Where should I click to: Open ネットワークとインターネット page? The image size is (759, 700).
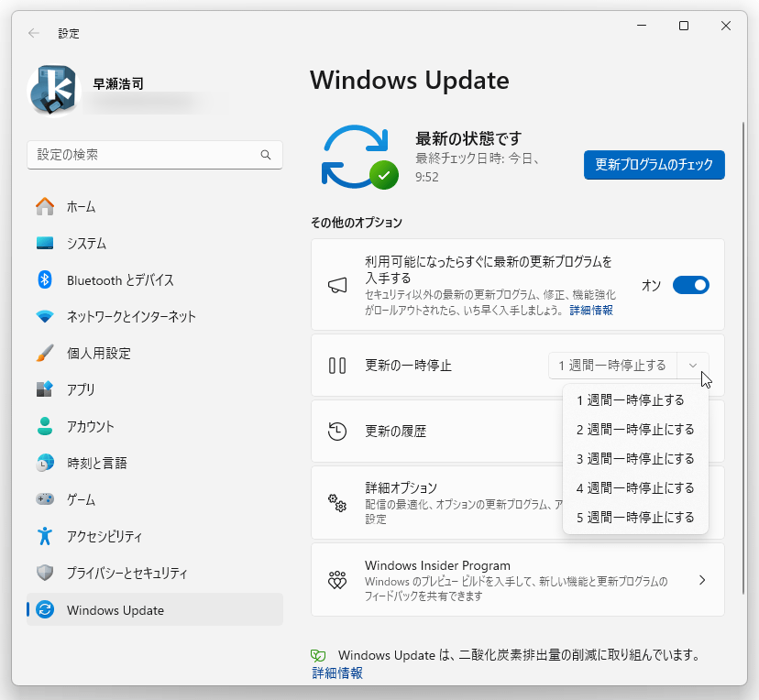coord(155,316)
